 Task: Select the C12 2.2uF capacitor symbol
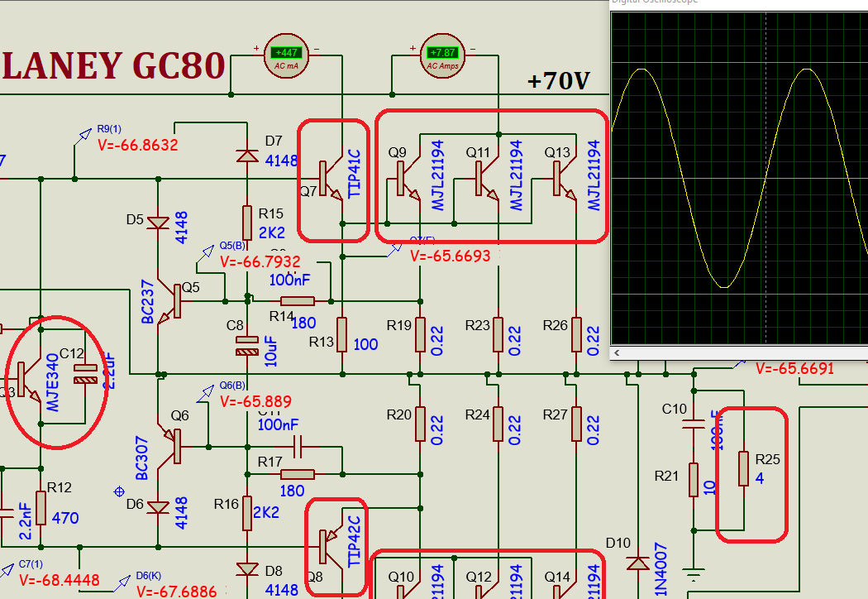[85, 374]
